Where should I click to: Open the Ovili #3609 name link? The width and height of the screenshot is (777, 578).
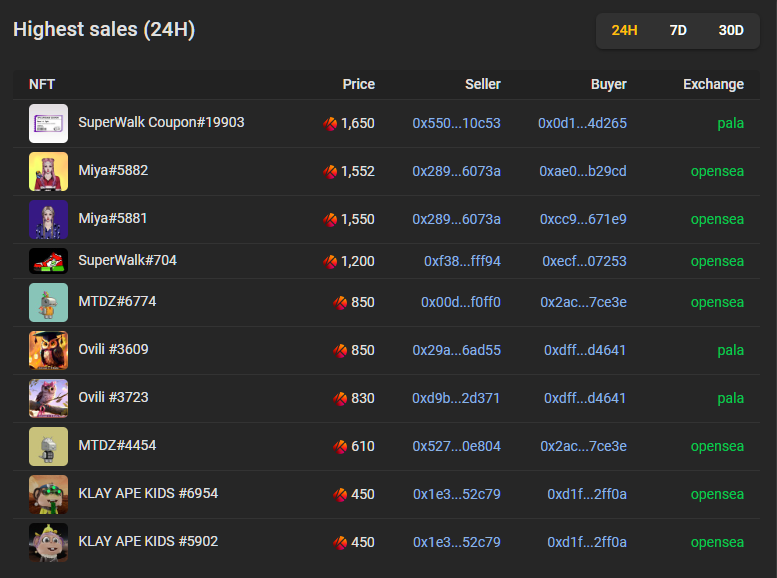coord(113,349)
